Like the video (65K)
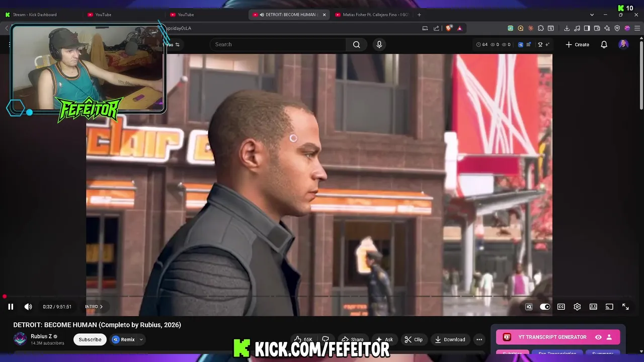 pyautogui.click(x=303, y=339)
